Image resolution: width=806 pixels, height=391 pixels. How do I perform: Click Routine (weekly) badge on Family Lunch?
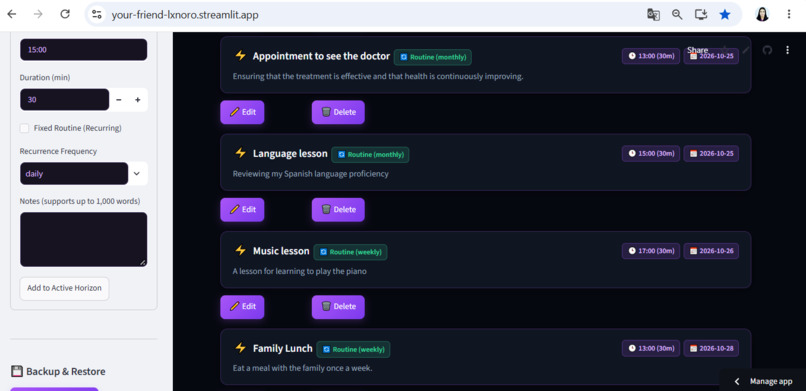(353, 350)
